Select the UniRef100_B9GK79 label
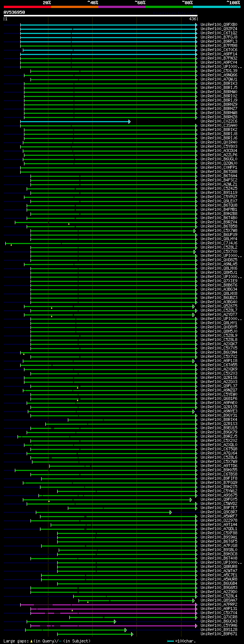 [x=219, y=432]
